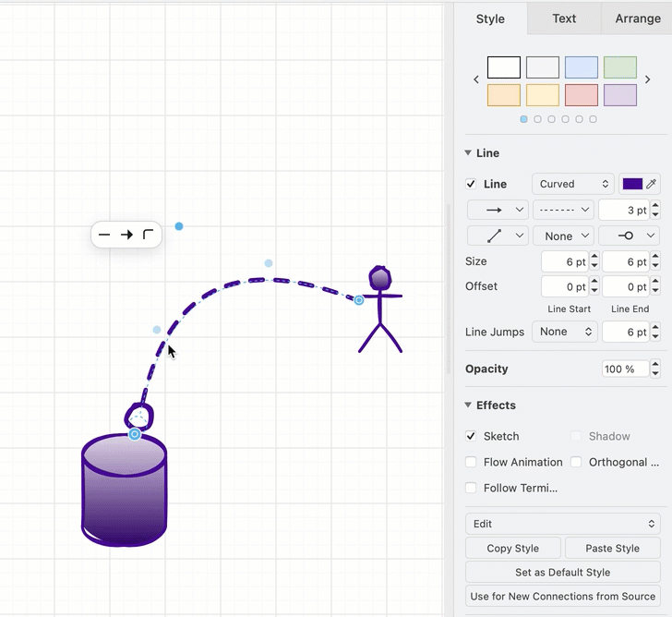Apply the orange style swatch
This screenshot has width=672, height=617.
pyautogui.click(x=504, y=95)
